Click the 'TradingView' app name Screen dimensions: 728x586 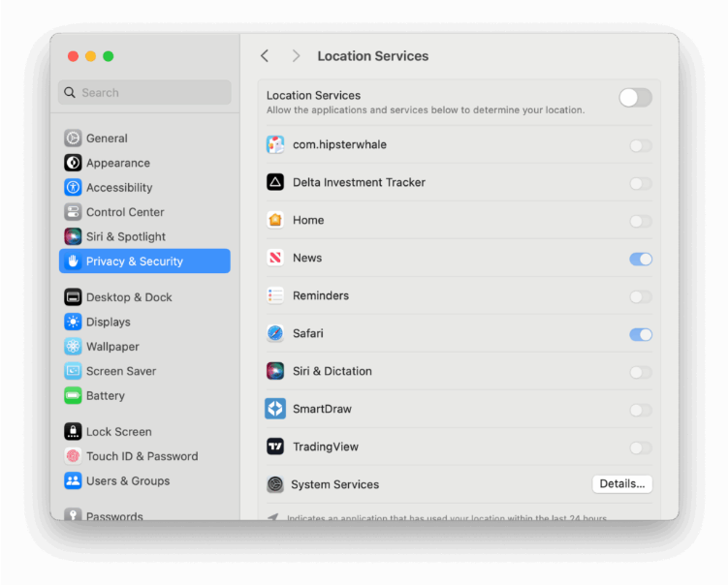click(326, 447)
